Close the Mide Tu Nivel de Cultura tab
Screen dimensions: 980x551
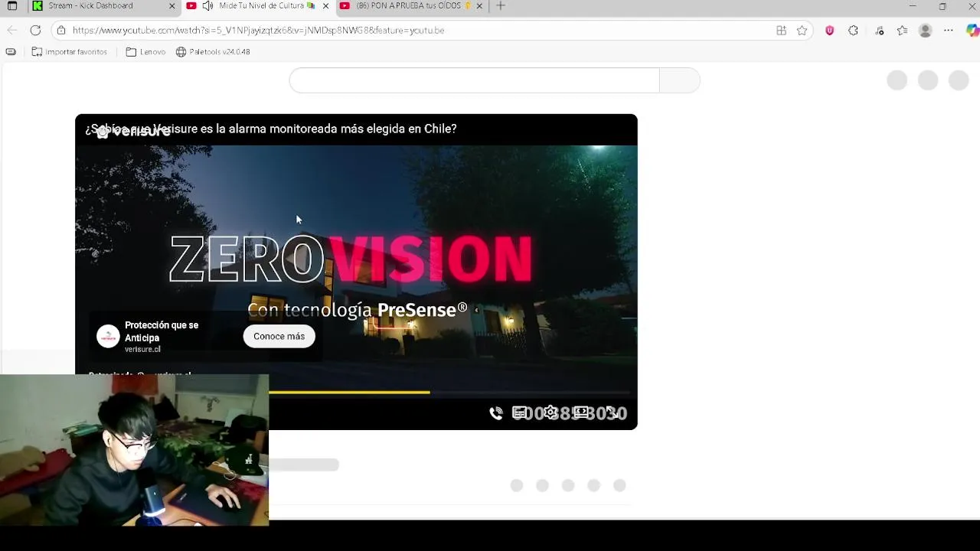[x=325, y=6]
